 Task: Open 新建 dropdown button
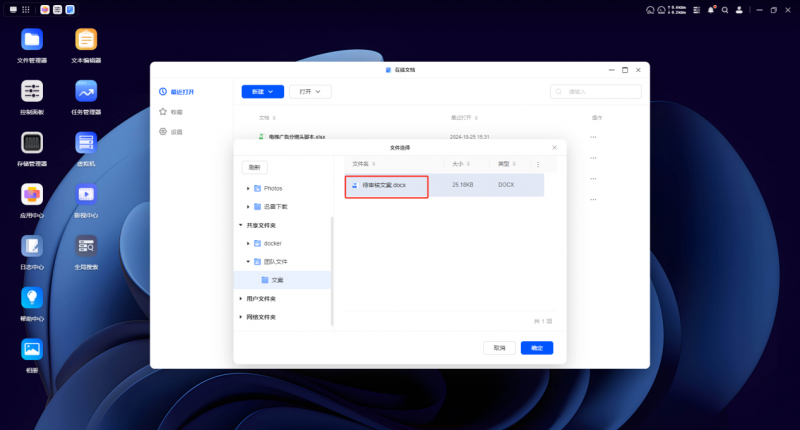(x=263, y=92)
